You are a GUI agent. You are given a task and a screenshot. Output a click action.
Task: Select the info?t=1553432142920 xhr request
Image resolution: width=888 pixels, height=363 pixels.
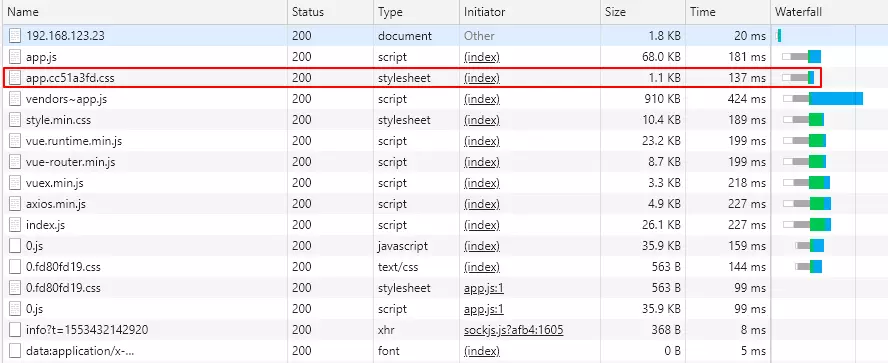pos(444,330)
